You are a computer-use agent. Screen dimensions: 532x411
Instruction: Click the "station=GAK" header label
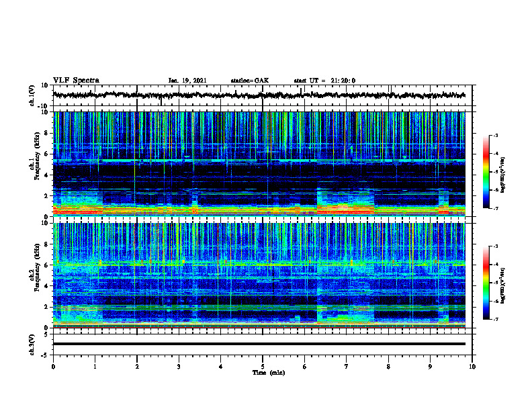tap(250, 81)
